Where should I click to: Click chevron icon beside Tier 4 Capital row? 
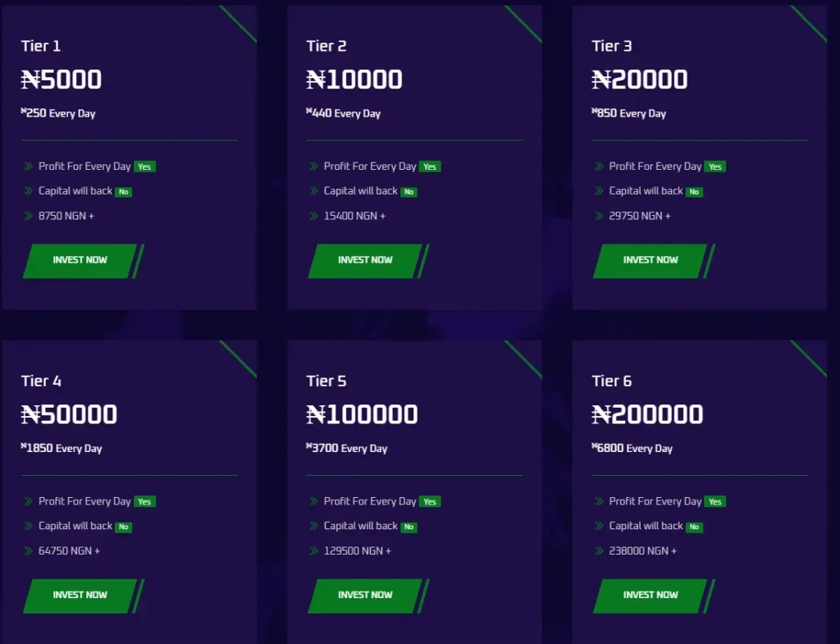click(x=29, y=526)
